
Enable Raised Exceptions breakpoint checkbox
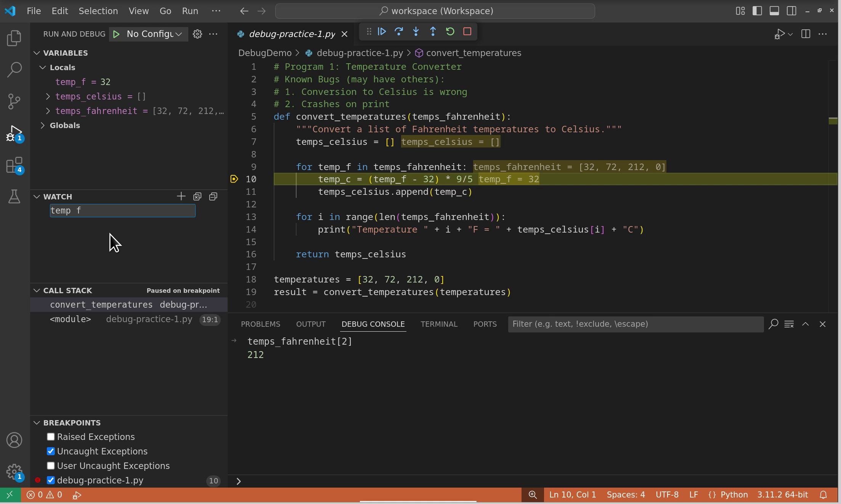pyautogui.click(x=51, y=437)
